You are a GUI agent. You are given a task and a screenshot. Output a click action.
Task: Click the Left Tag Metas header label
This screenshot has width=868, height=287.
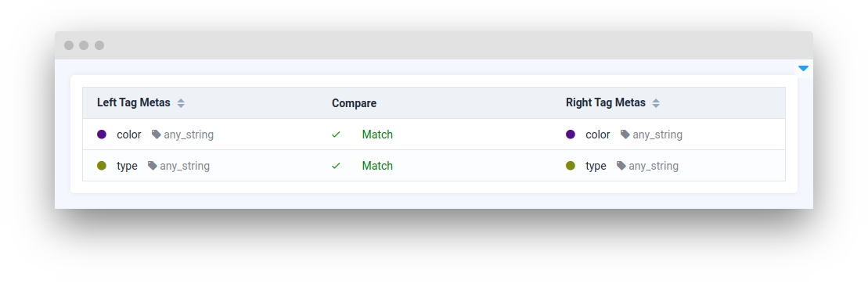[133, 103]
